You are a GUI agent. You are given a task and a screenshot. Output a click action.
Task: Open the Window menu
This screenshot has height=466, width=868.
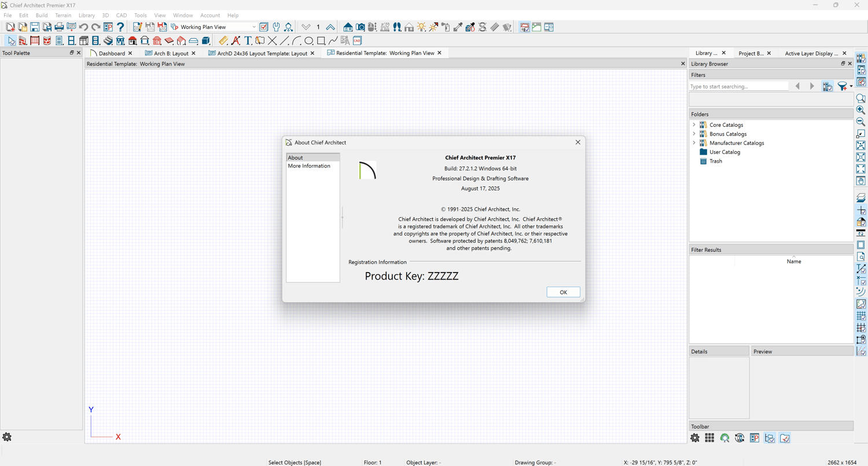click(183, 15)
